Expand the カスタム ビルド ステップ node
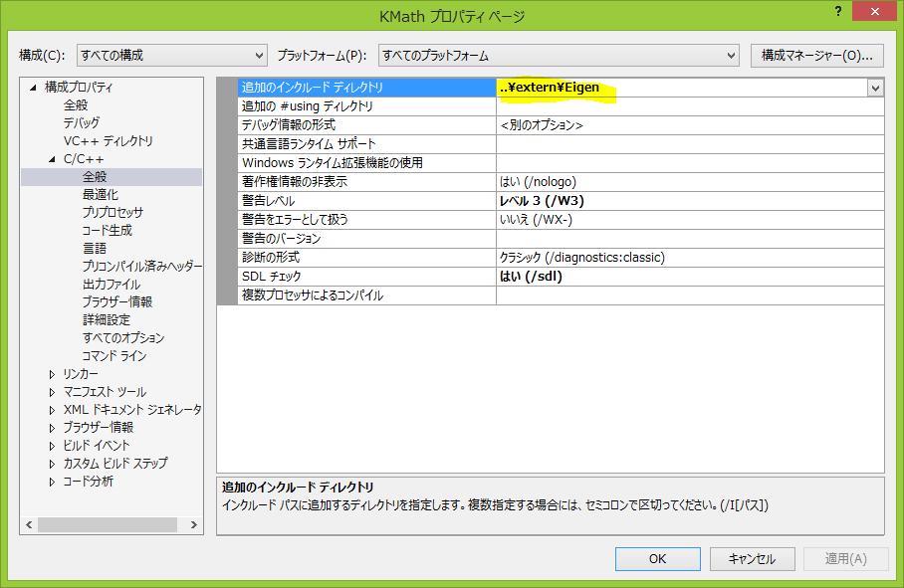This screenshot has width=904, height=588. 52,464
